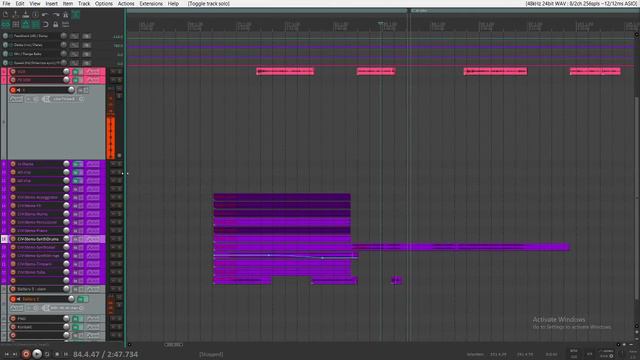Record-arm the Battery 3 - slave track
The width and height of the screenshot is (640, 360).
pos(13,289)
